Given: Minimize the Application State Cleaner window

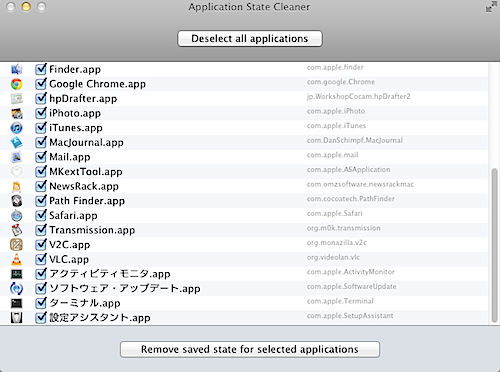Looking at the screenshot, I should (26, 7).
